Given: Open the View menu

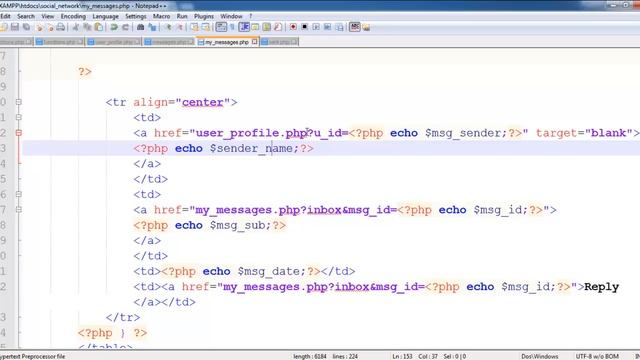Looking at the screenshot, I should (x=48, y=16).
